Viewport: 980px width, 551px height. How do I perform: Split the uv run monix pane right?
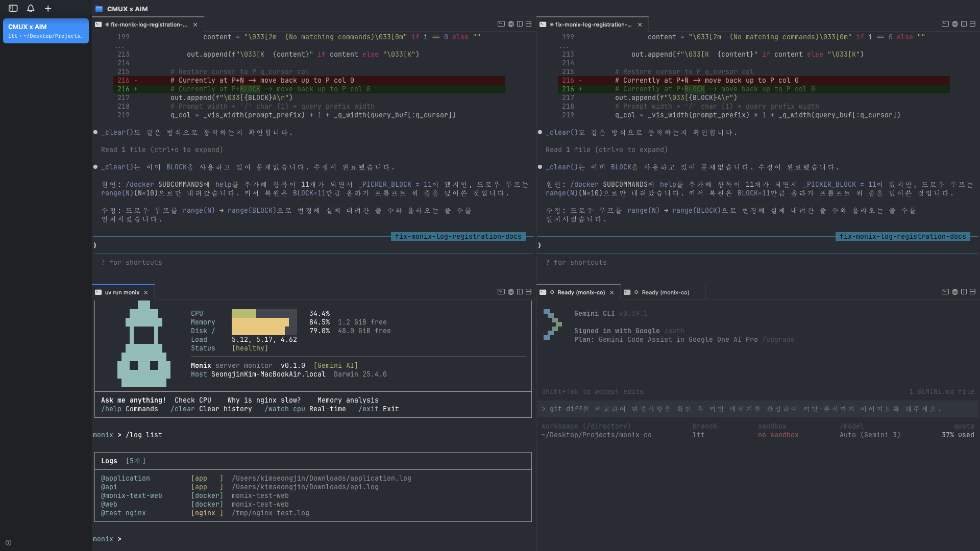520,292
